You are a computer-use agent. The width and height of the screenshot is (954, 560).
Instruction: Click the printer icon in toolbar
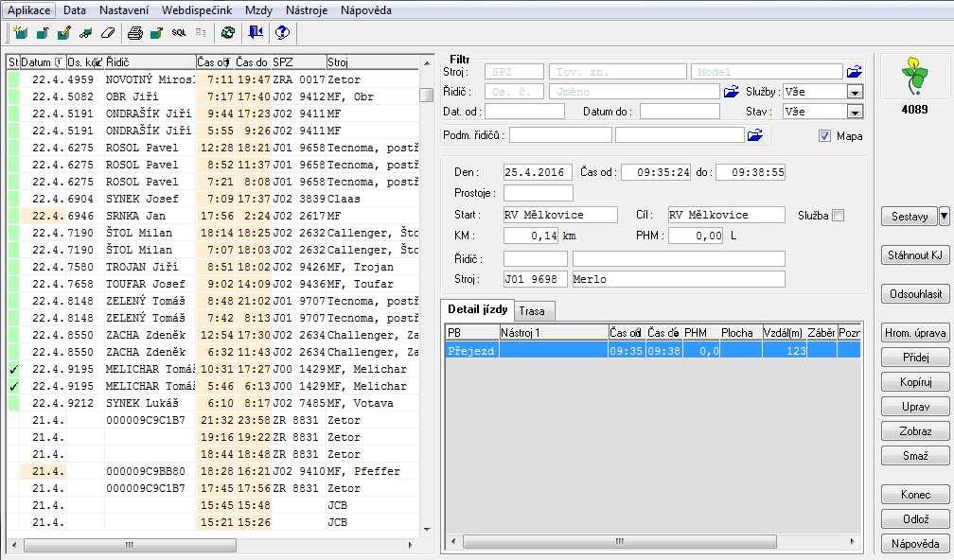pyautogui.click(x=135, y=33)
